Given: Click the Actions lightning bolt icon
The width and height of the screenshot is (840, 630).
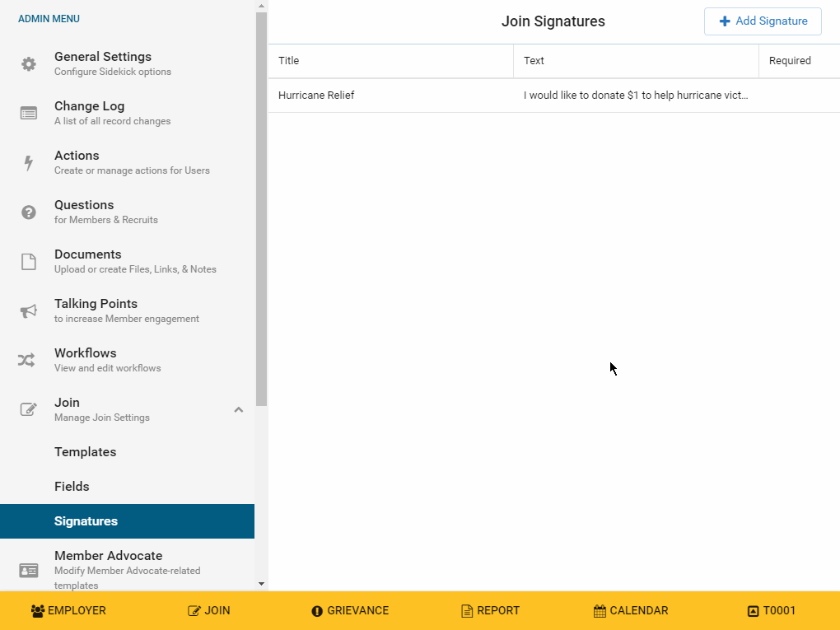Looking at the screenshot, I should [x=29, y=163].
